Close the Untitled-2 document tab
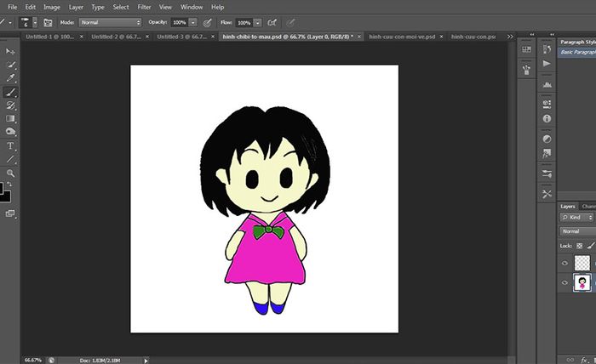The height and width of the screenshot is (364, 596). (147, 37)
